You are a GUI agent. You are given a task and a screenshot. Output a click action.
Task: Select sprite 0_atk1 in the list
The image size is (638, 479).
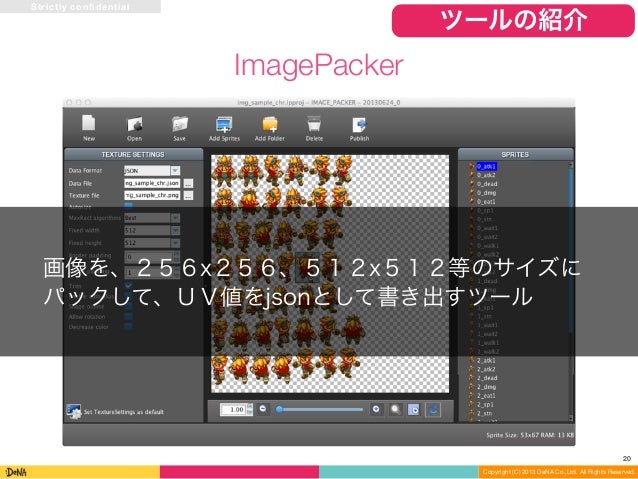click(x=486, y=166)
